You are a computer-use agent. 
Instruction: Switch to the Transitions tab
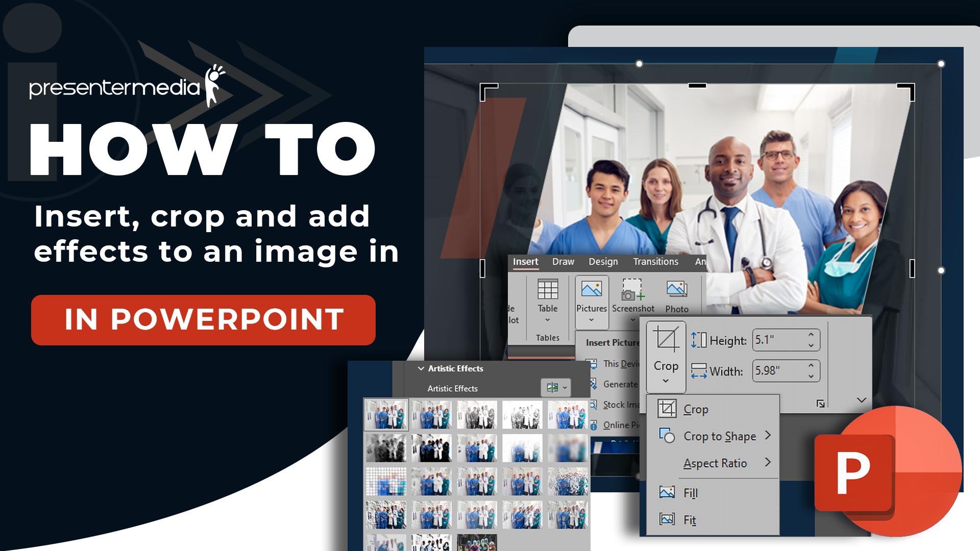pos(655,262)
